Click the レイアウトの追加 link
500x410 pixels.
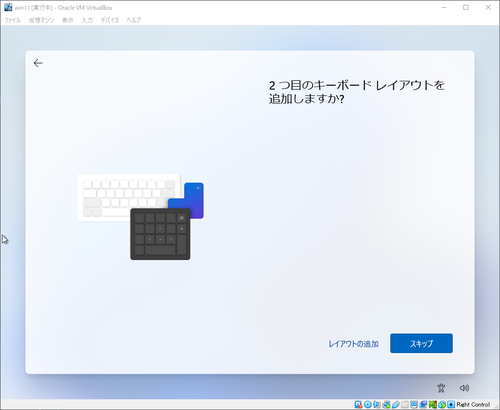tap(354, 344)
